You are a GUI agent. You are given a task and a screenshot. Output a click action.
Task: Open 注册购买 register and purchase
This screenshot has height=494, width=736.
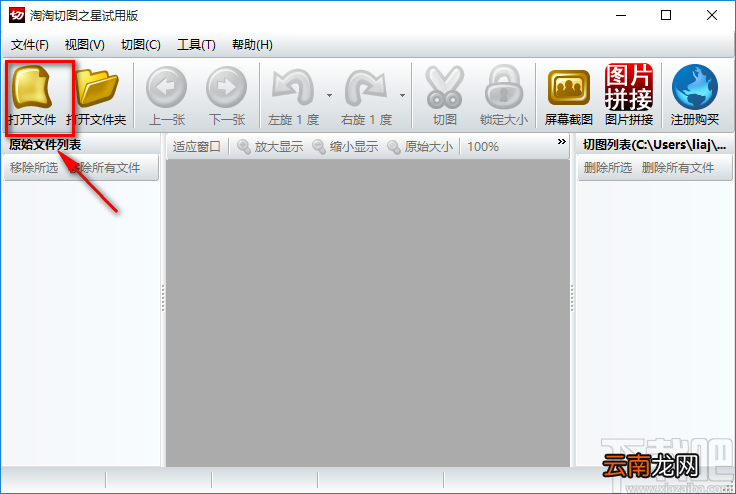click(x=695, y=95)
